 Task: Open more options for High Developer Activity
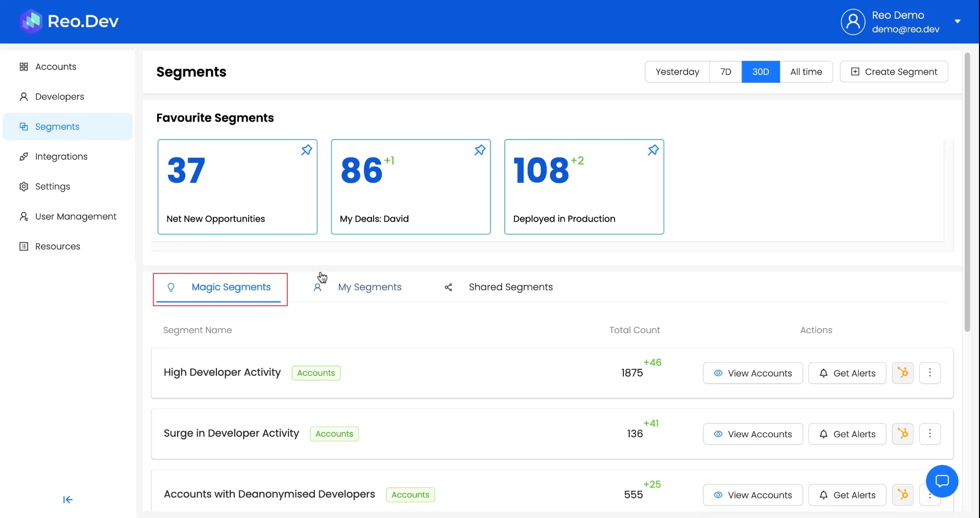click(x=929, y=373)
